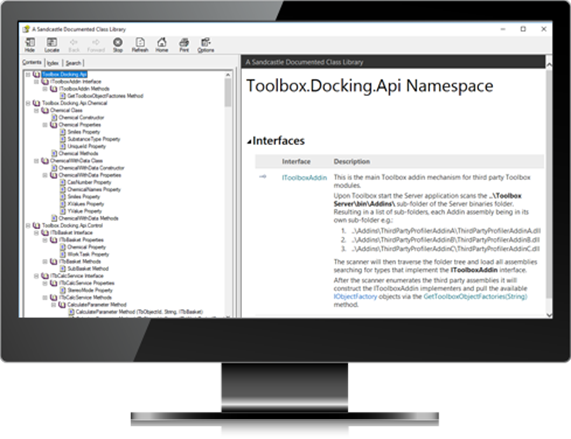Select YValue Property tree item

(84, 211)
